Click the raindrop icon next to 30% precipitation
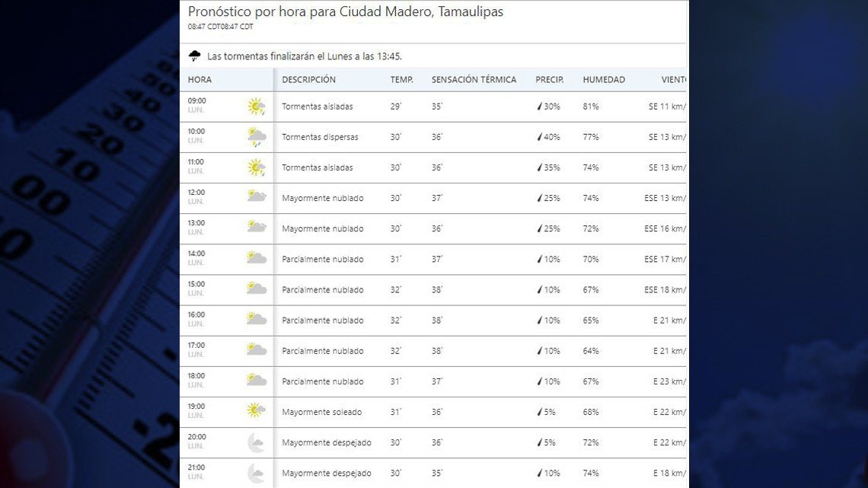This screenshot has height=488, width=868. click(540, 107)
